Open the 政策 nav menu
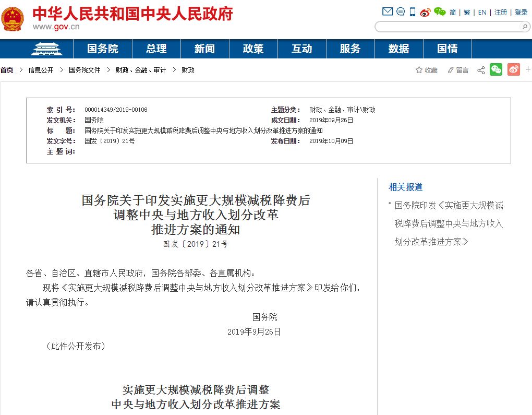532x415 pixels. click(253, 49)
